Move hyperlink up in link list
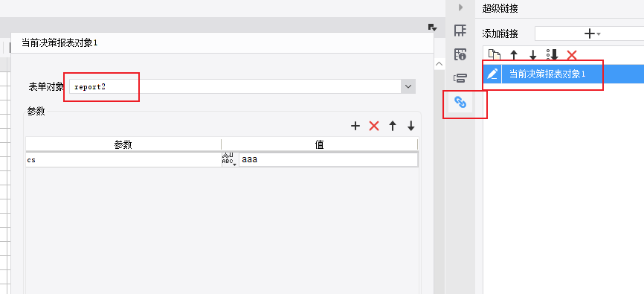 click(513, 54)
